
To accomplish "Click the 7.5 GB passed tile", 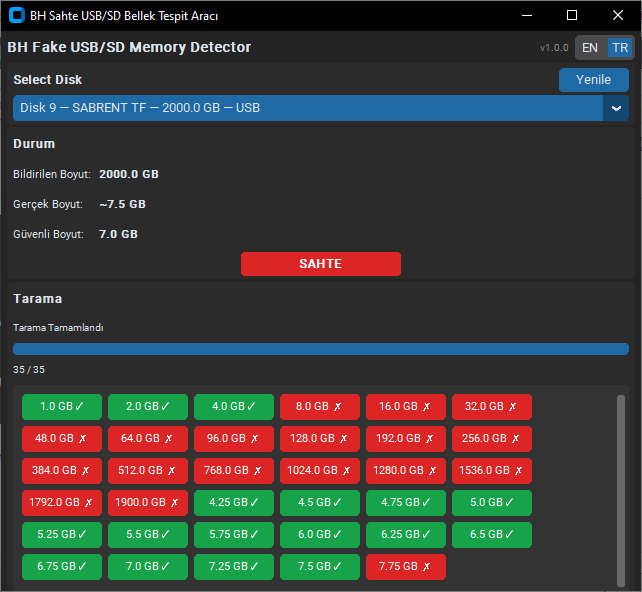I will (320, 566).
